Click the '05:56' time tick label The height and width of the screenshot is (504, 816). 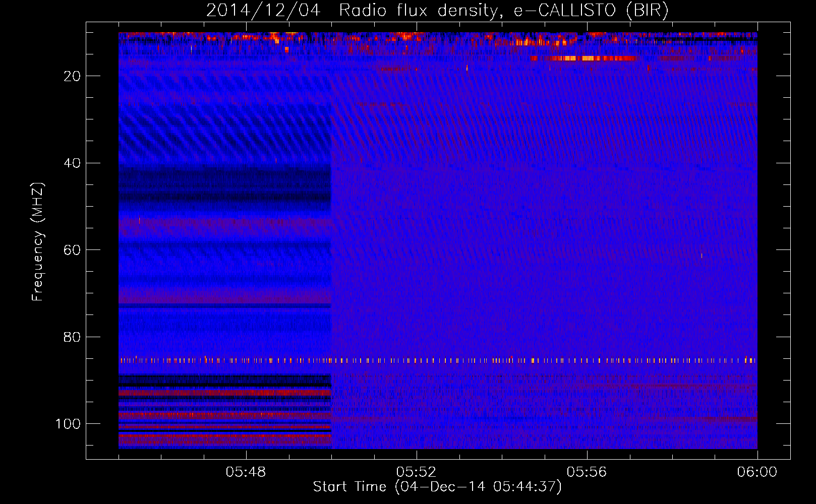587,472
